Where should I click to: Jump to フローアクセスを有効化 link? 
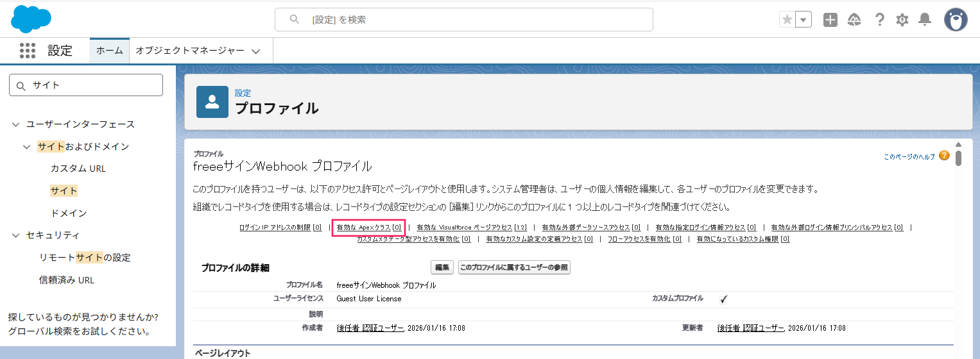(x=644, y=238)
